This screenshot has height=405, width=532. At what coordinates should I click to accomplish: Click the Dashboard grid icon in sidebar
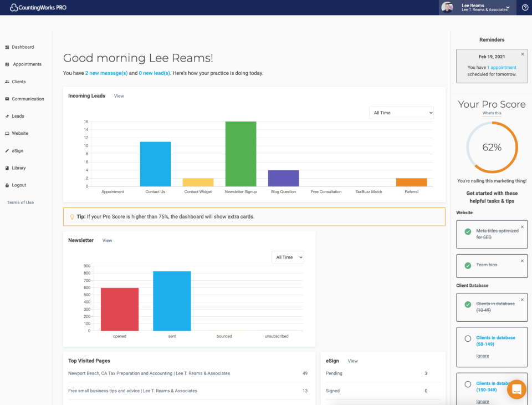[x=7, y=47]
